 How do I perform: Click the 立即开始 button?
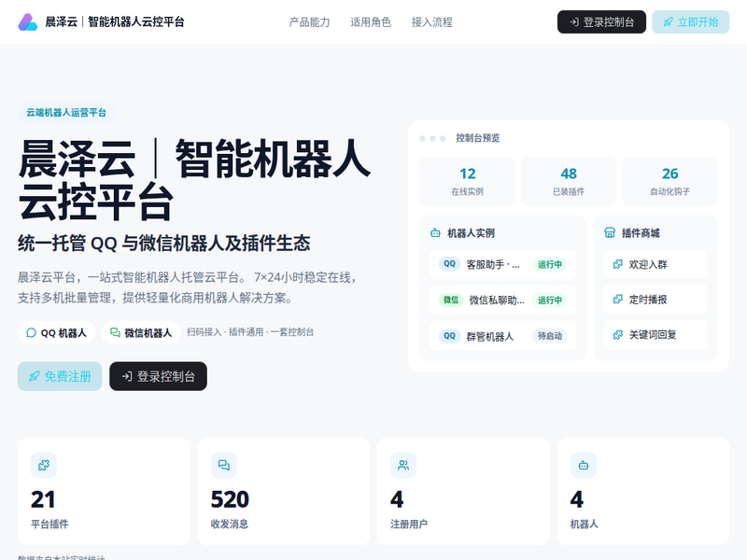coord(690,21)
